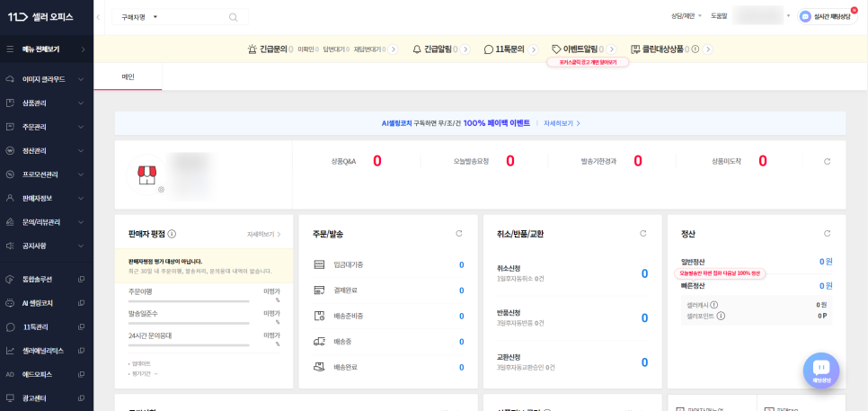Click the 11톡문의 speech bubble icon
The width and height of the screenshot is (868, 411).
click(488, 49)
